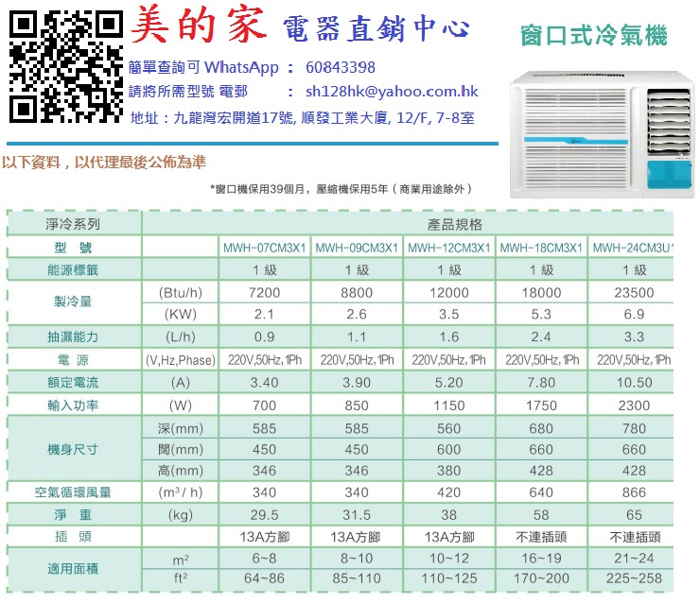Screen dimensions: 700x604
Task: Click 不連插頭 under MWH-18CM3X1
Action: click(x=541, y=537)
